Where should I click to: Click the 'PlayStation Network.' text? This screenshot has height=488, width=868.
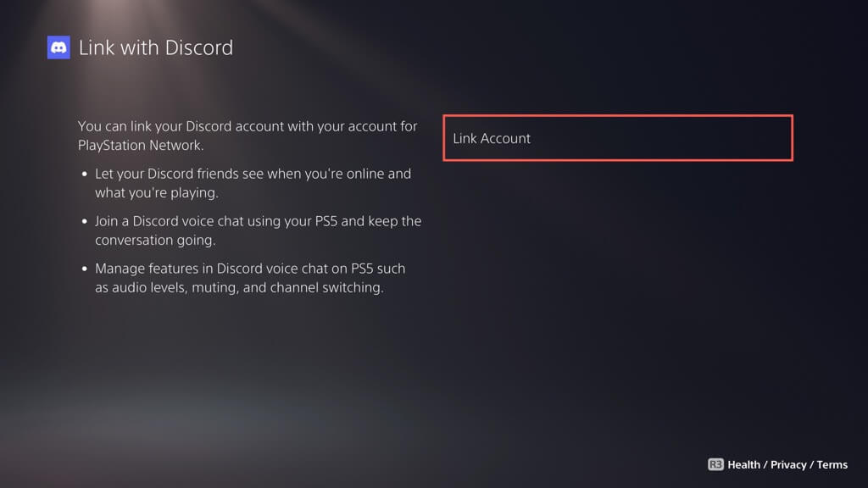click(141, 145)
